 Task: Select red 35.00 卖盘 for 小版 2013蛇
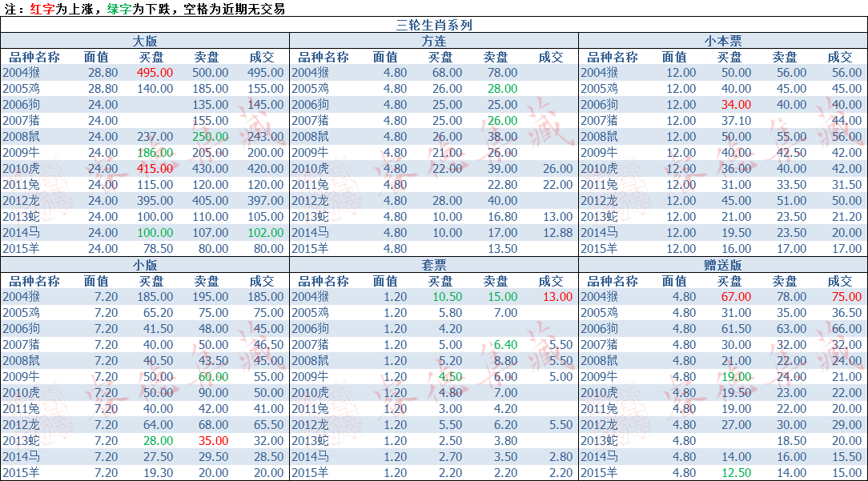(x=214, y=441)
